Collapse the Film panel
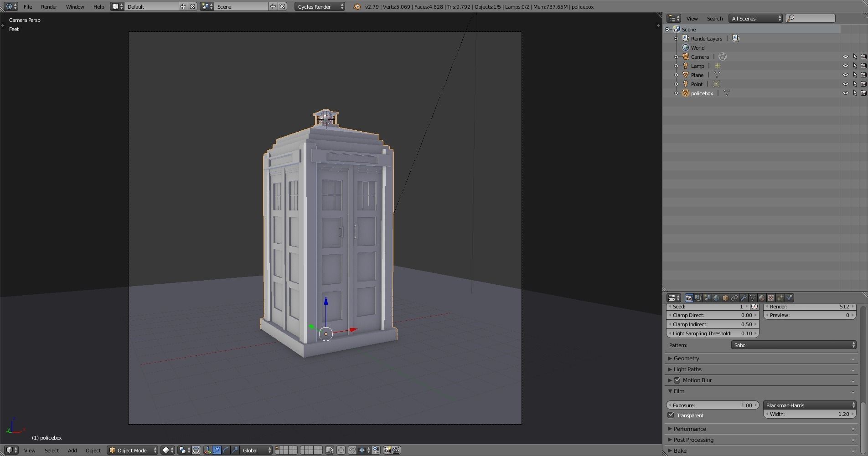The height and width of the screenshot is (456, 868). [679, 391]
